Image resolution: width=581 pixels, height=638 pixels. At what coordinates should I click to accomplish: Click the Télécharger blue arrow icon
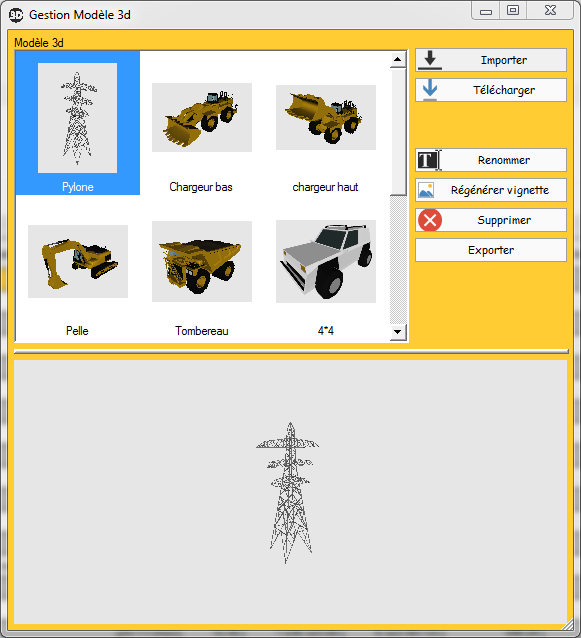coord(430,90)
